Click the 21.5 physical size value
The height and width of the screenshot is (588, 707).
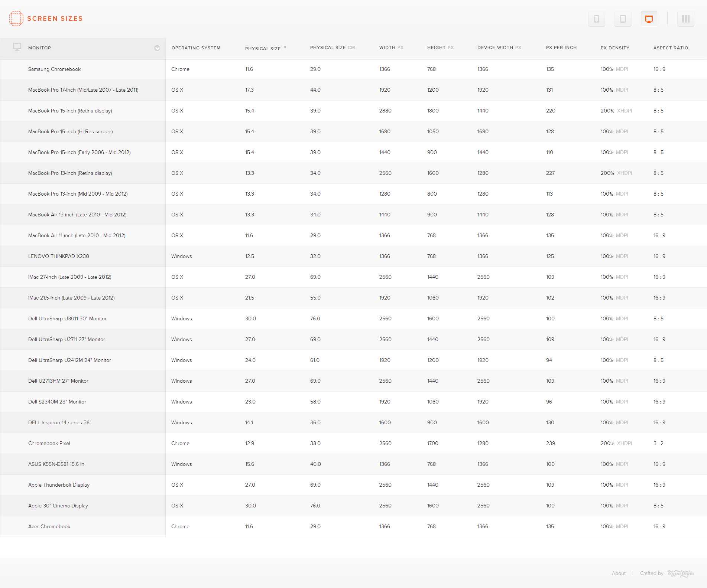click(x=250, y=298)
